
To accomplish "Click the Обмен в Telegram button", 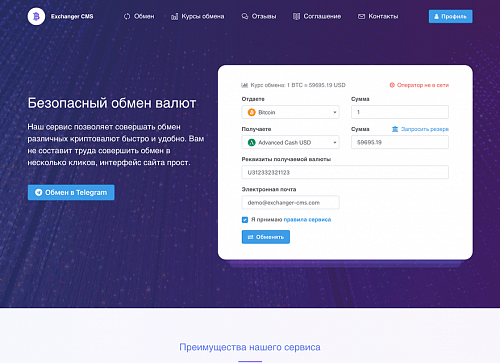I will [71, 192].
